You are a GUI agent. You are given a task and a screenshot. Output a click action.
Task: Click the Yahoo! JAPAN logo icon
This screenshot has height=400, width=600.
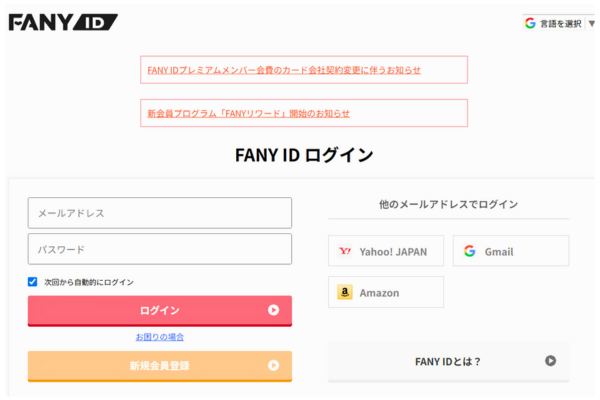coord(346,251)
